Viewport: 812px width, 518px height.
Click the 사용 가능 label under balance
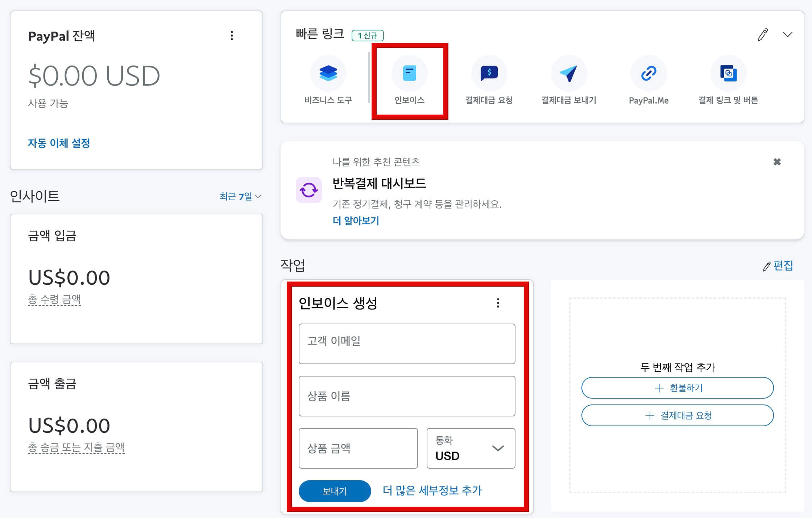coord(48,103)
